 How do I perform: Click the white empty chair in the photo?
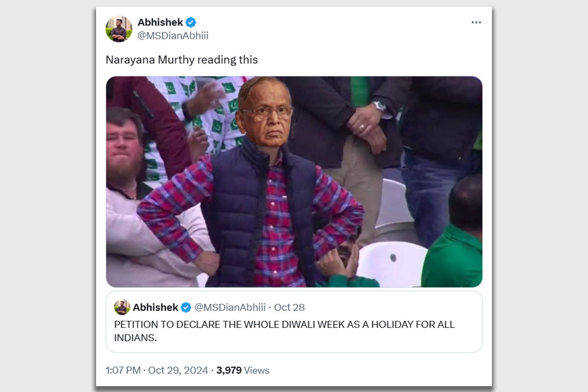click(391, 261)
